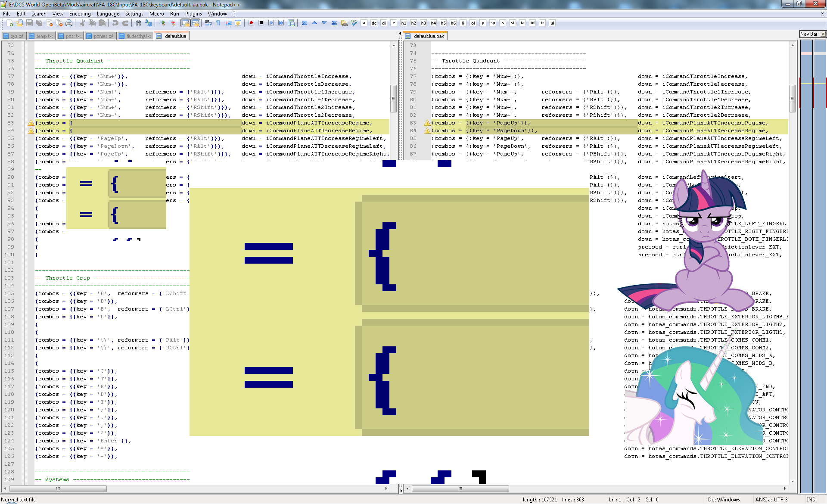Toggle synchronized horizontal scrolling
The width and height of the screenshot is (827, 504).
pyautogui.click(x=195, y=23)
